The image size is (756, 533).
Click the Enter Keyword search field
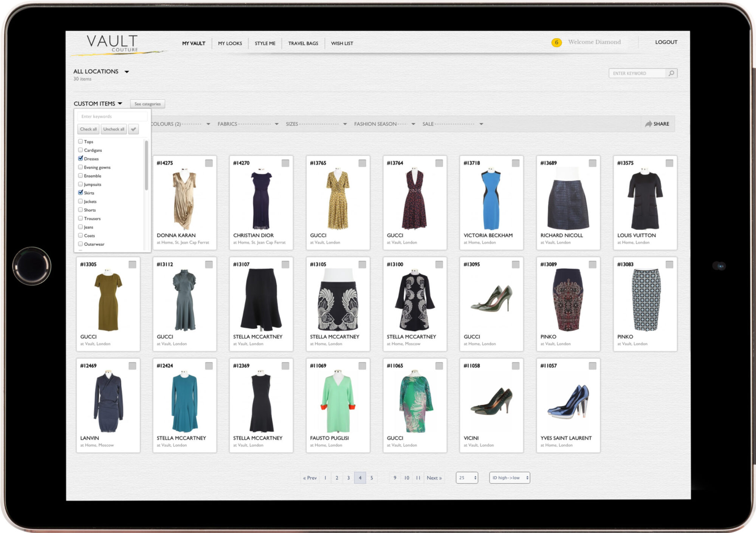[637, 73]
